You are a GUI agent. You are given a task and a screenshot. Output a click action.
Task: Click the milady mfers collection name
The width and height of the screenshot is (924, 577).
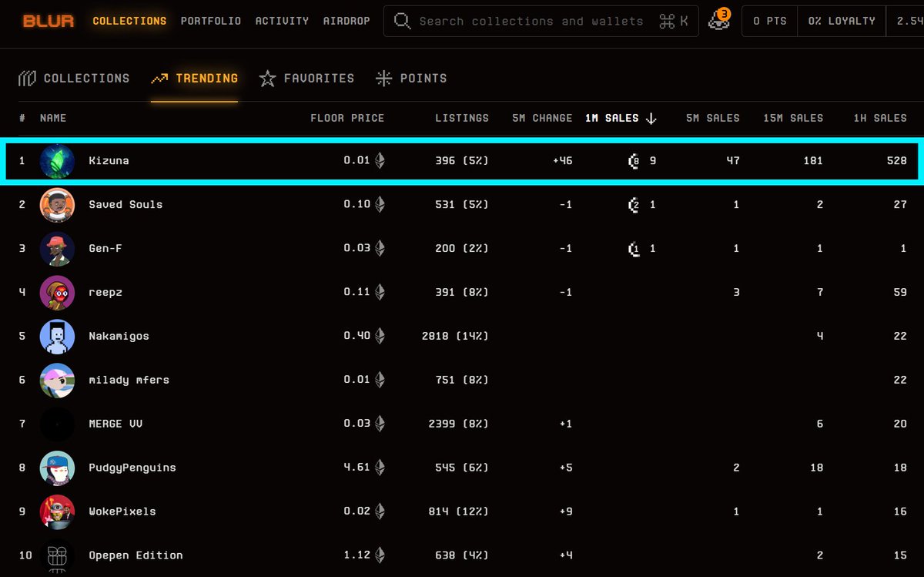click(129, 380)
